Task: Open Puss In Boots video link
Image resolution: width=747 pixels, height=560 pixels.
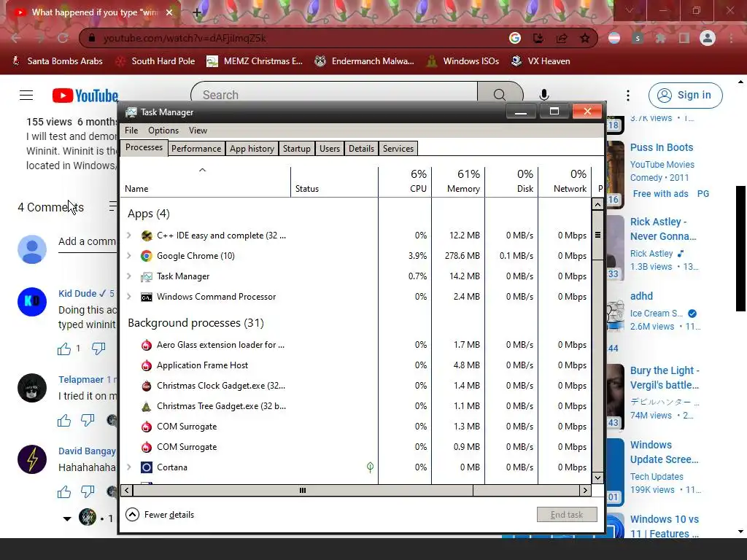Action: [661, 147]
